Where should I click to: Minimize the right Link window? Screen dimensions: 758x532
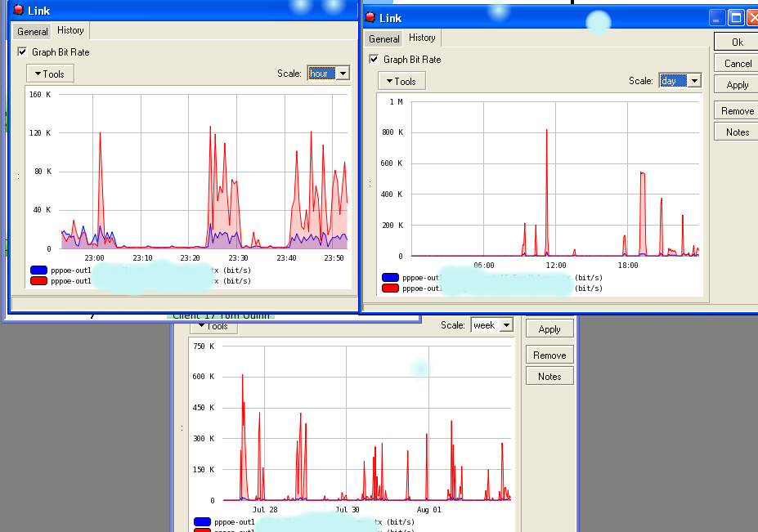[x=717, y=16]
